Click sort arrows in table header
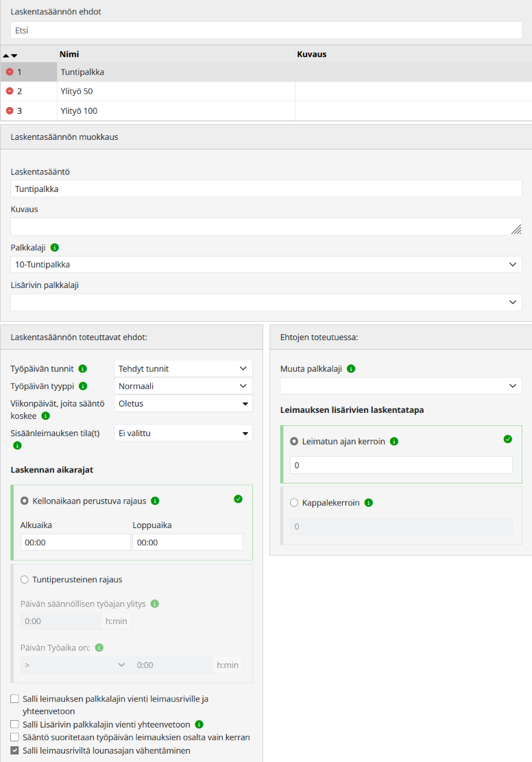 point(10,55)
